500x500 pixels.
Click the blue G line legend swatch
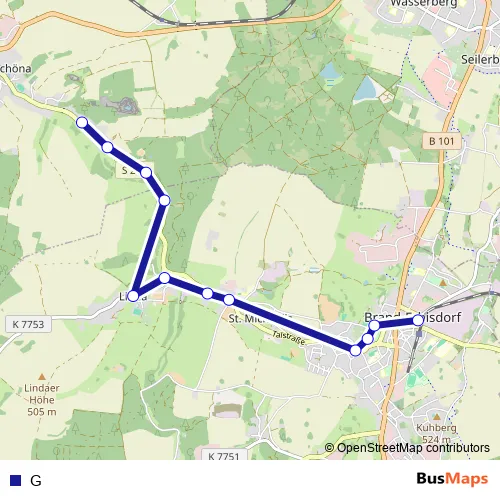(x=15, y=480)
